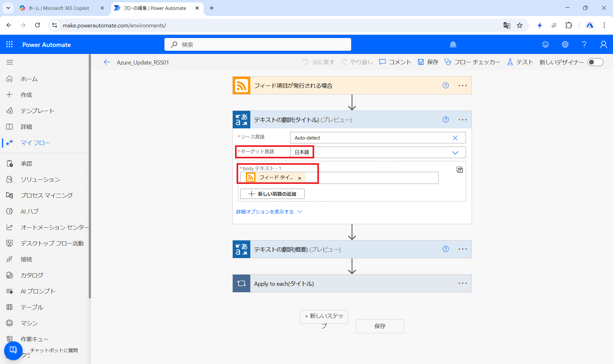Click 新しい項目の追加 button
613x364 pixels.
click(272, 194)
